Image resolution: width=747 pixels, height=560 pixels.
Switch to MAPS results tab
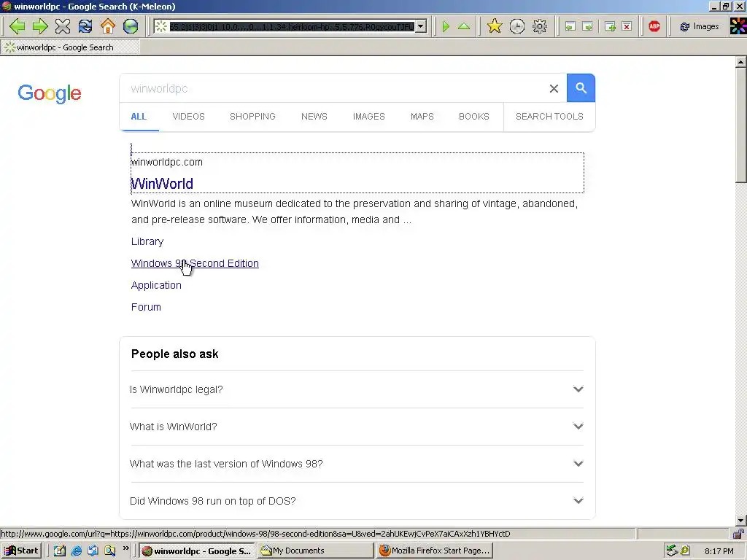[x=422, y=117]
